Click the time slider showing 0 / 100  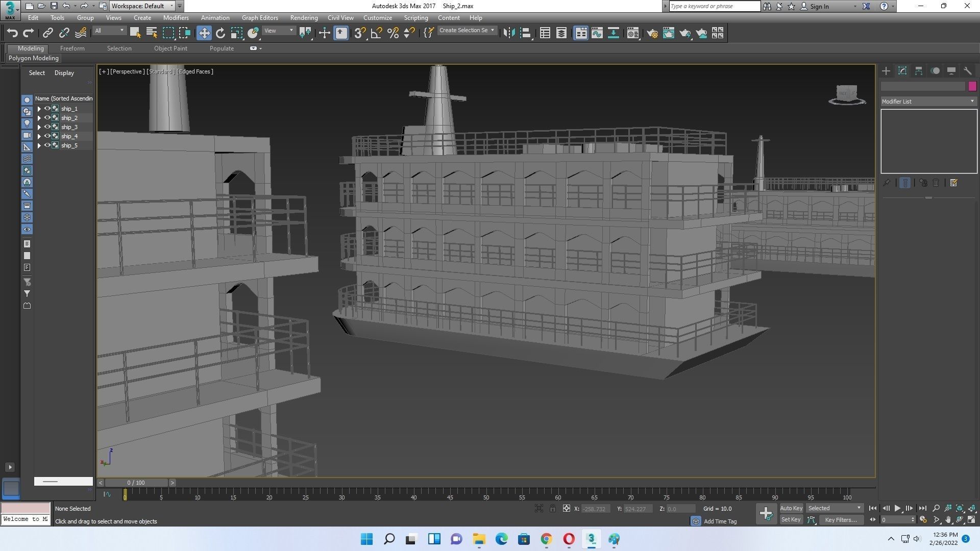[x=136, y=483]
